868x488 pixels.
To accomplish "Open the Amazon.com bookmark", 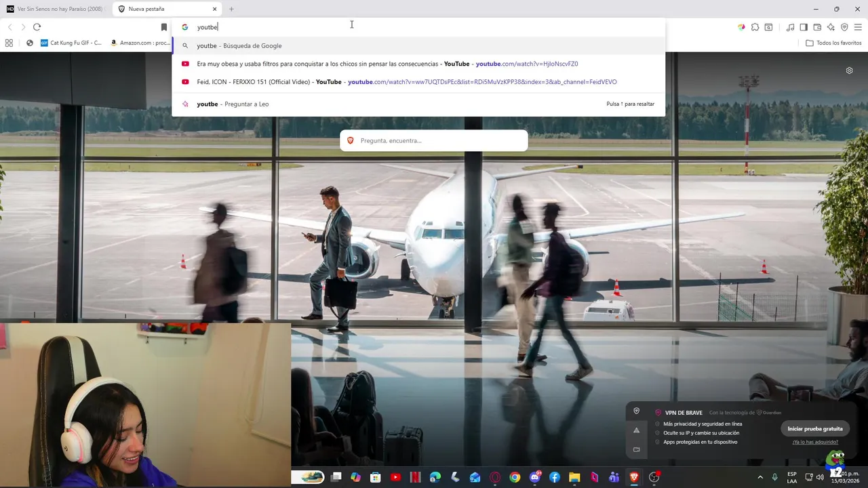I will click(x=140, y=43).
